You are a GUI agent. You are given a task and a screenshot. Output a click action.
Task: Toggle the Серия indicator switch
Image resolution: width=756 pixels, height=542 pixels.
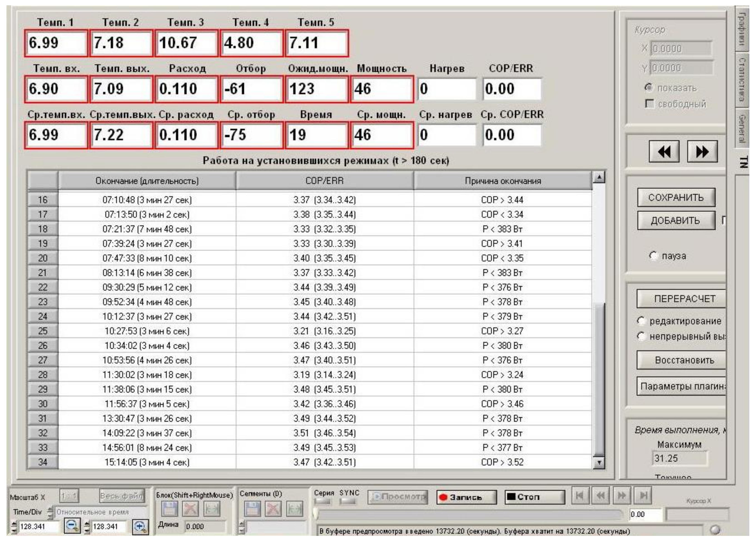323,501
